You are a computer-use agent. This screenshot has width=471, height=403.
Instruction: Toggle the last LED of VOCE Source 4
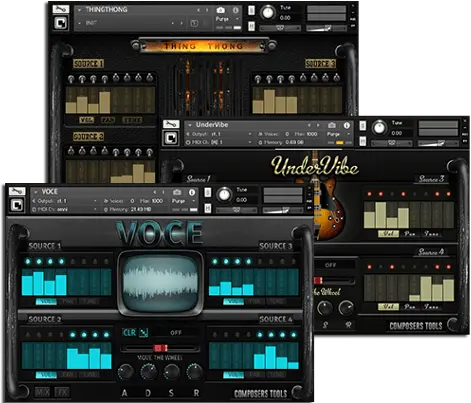294,334
